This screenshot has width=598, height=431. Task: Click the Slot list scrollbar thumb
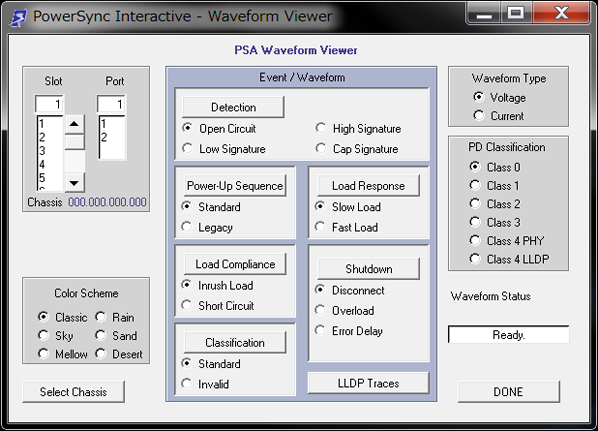[74, 142]
